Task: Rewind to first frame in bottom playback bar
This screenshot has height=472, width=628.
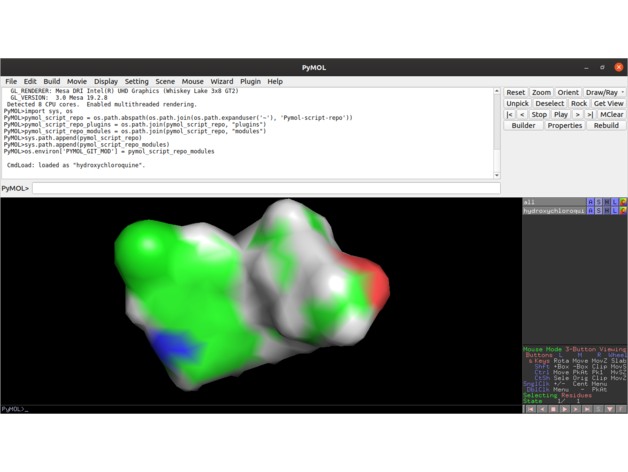Action: coord(530,409)
